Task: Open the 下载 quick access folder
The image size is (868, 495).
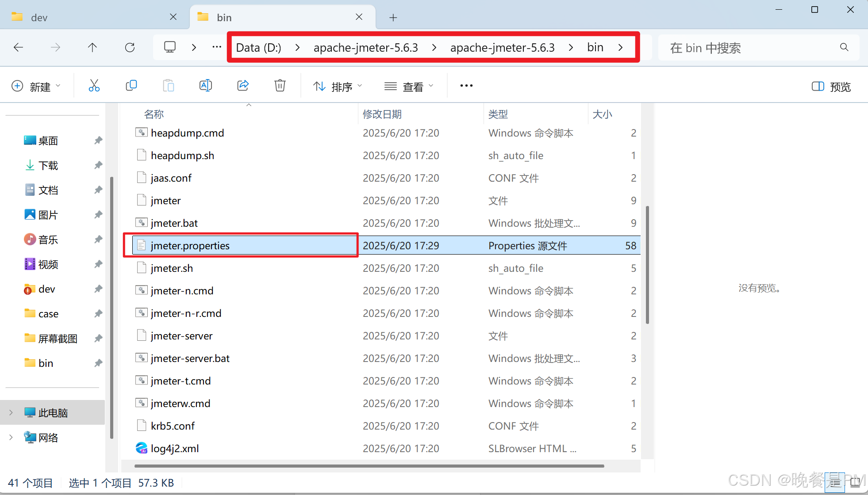Action: [48, 165]
